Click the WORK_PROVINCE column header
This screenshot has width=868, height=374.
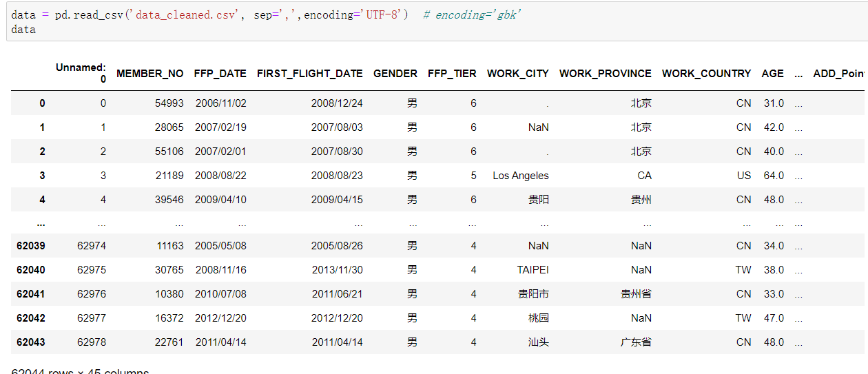pos(605,74)
